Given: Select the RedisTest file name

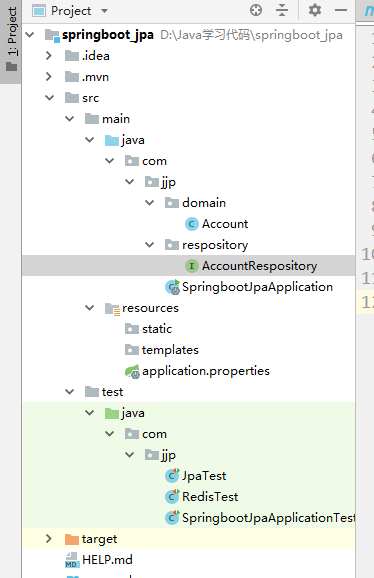Looking at the screenshot, I should click(210, 497).
